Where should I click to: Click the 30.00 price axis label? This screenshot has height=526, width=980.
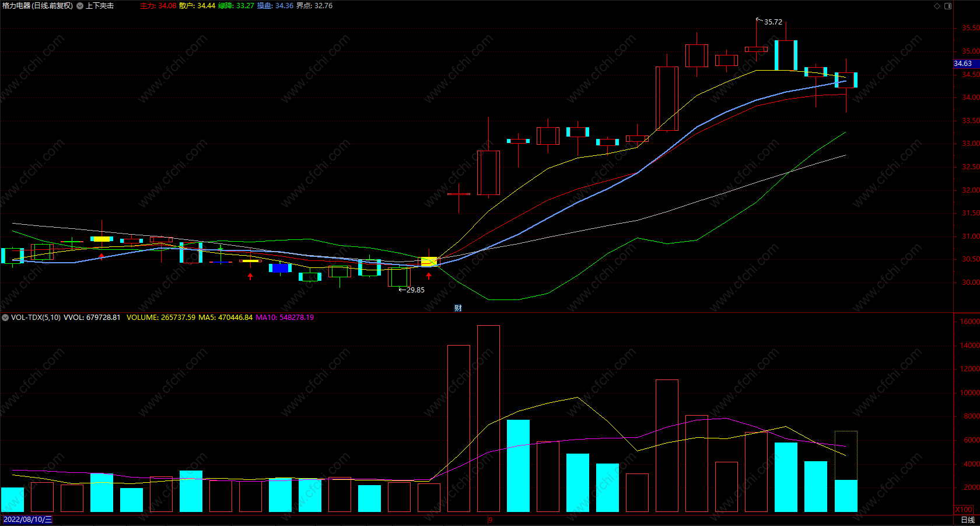tap(971, 283)
